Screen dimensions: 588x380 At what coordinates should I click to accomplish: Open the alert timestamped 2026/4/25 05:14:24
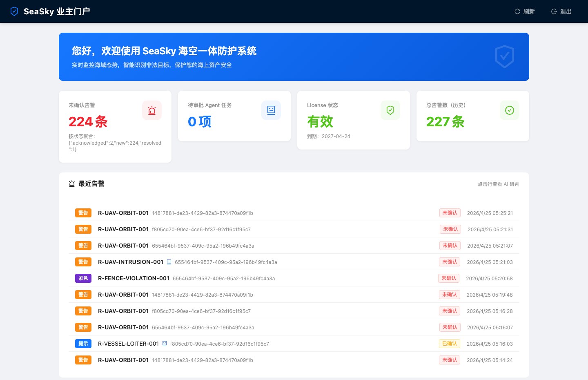pyautogui.click(x=294, y=360)
